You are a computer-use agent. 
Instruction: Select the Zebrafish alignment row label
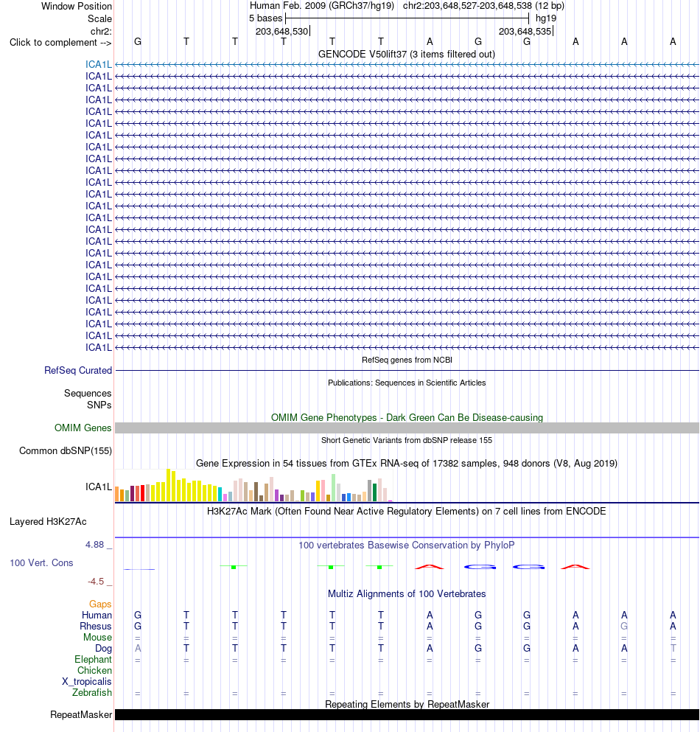tap(92, 693)
